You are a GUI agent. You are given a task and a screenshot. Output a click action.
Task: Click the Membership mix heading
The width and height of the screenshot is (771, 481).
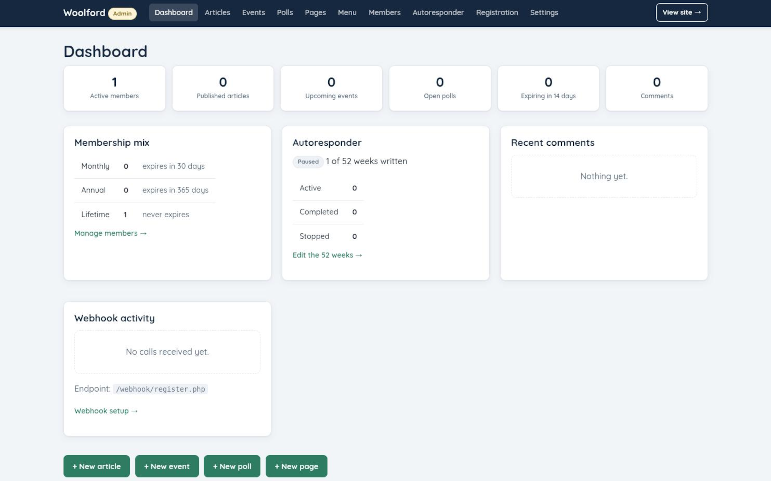pos(112,143)
